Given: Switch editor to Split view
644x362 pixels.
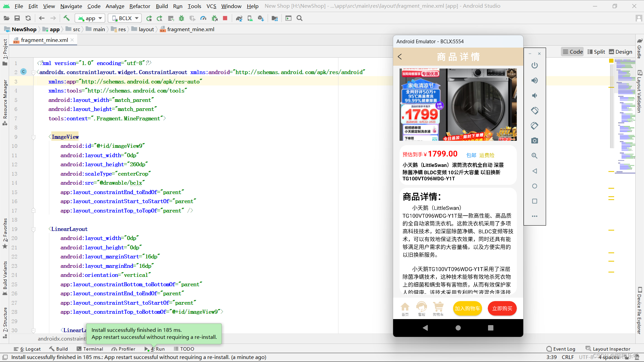Looking at the screenshot, I should (x=596, y=52).
